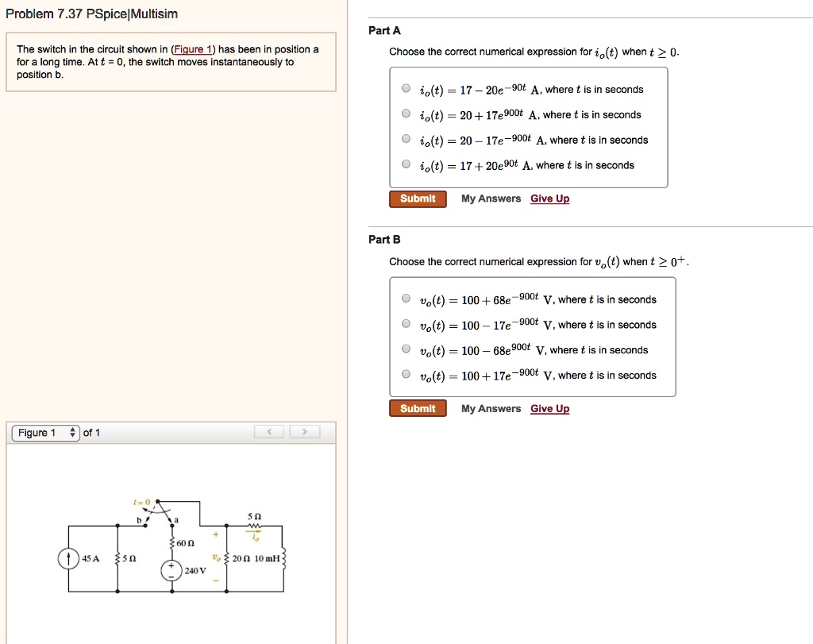Click the next figure arrow
The height and width of the screenshot is (644, 813).
tap(305, 432)
